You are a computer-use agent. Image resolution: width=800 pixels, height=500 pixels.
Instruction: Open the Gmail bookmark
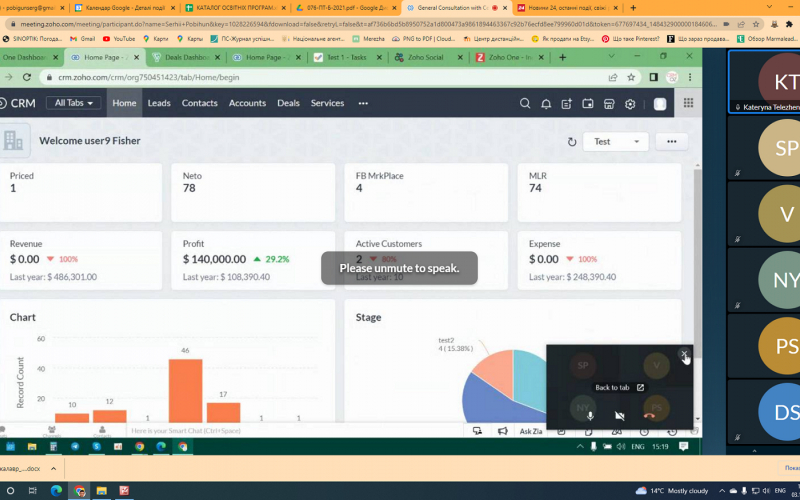[83, 39]
